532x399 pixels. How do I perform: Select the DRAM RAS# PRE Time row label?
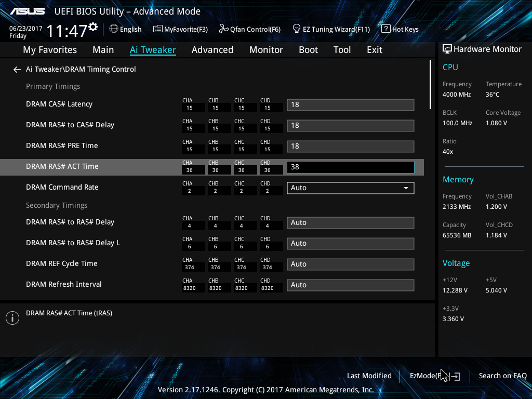[62, 145]
